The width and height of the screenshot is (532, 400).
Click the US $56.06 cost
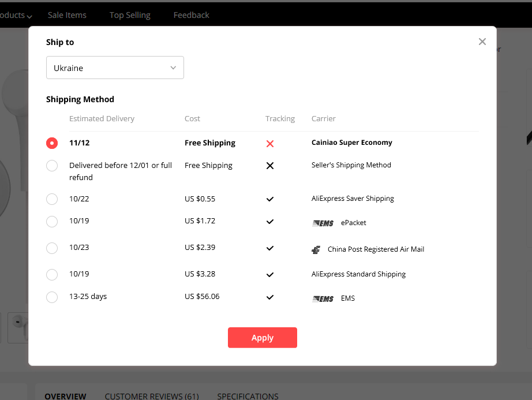(202, 297)
